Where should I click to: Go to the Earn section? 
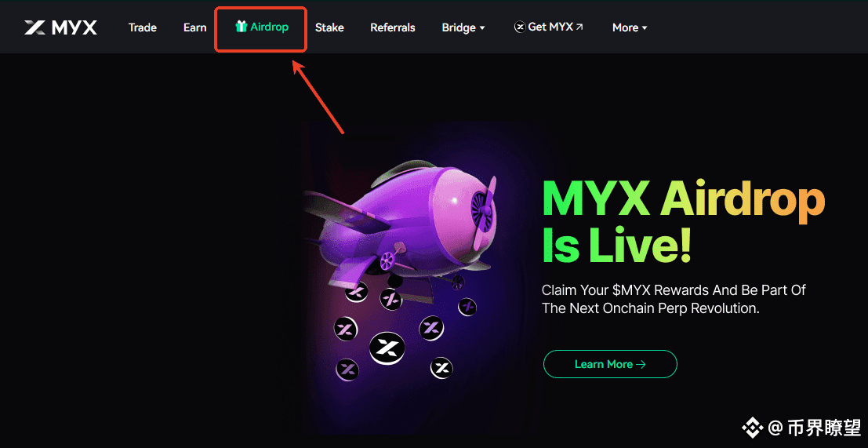point(195,27)
